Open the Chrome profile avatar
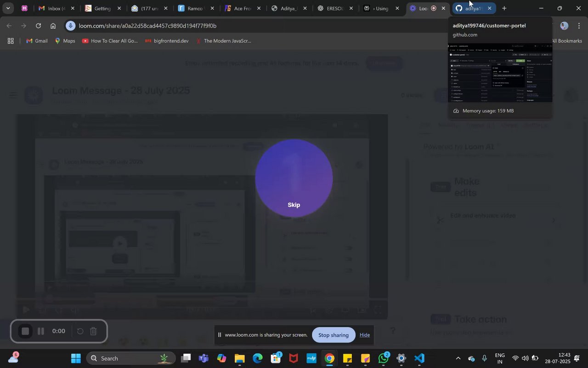The height and width of the screenshot is (368, 588). (x=564, y=26)
